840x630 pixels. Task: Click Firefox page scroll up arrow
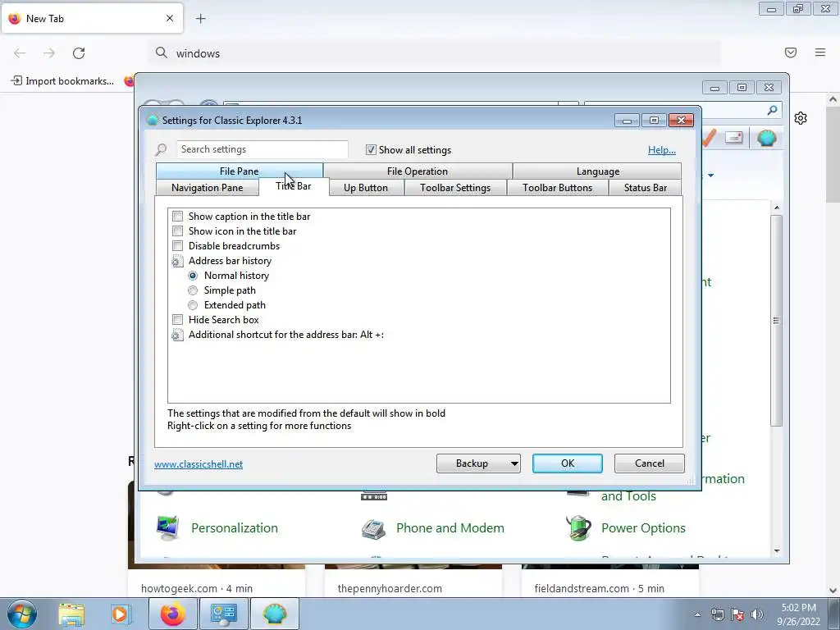coord(833,99)
